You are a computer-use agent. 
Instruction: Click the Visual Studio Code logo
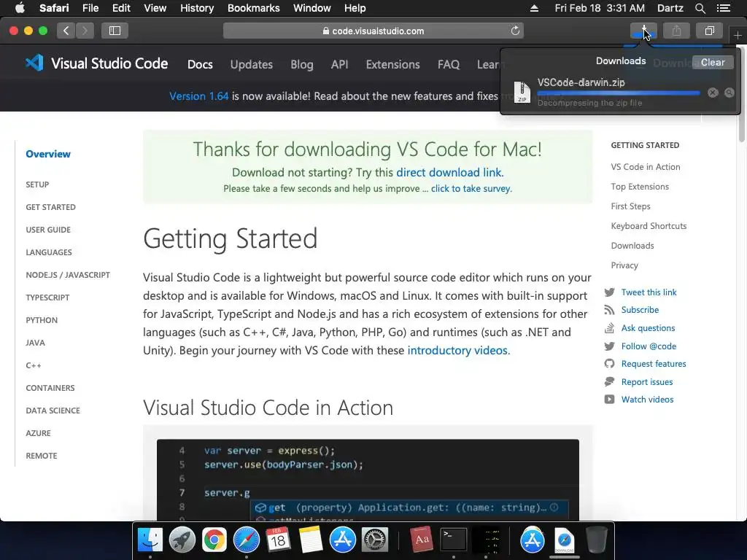click(x=96, y=63)
